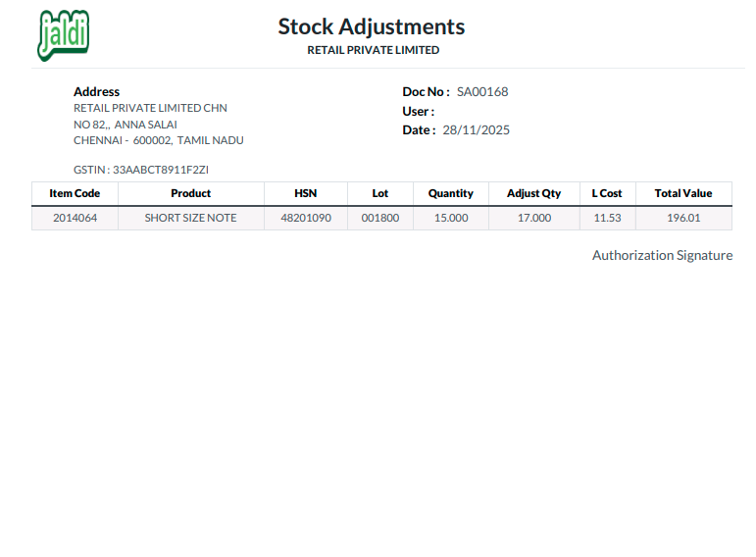This screenshot has width=756, height=557.
Task: Click the Authorization Signature text
Action: (663, 255)
